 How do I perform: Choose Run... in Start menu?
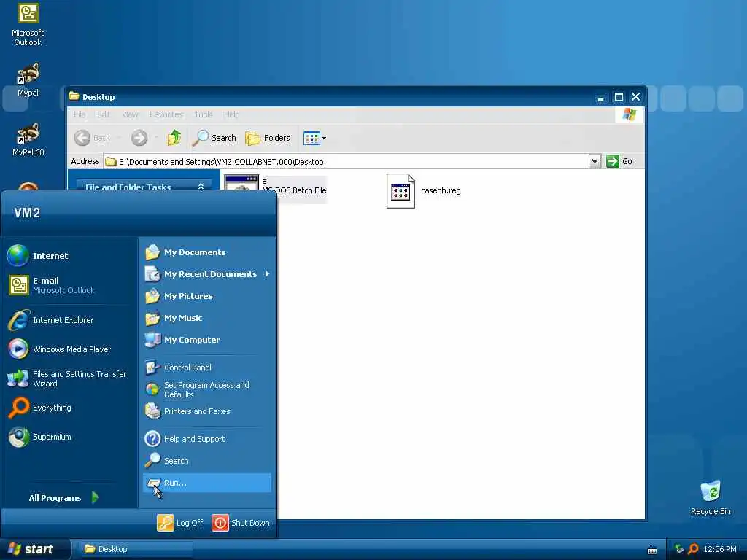[x=207, y=483]
